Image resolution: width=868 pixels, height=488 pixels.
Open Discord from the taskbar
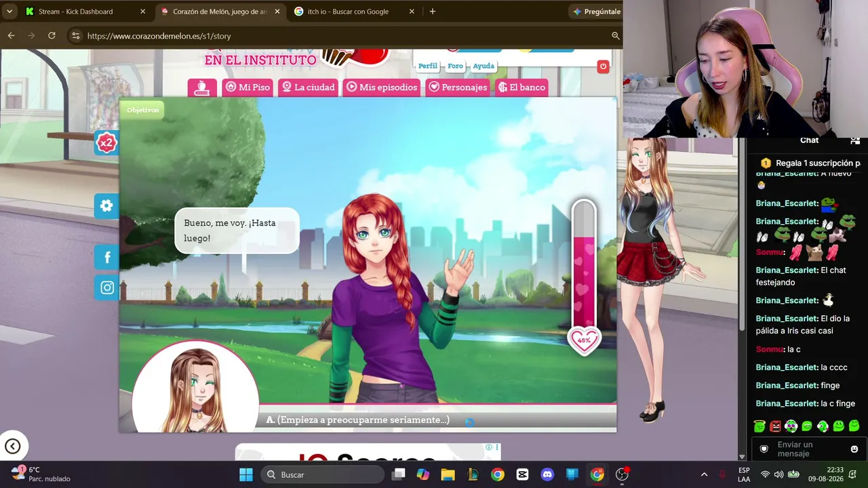[x=547, y=474]
